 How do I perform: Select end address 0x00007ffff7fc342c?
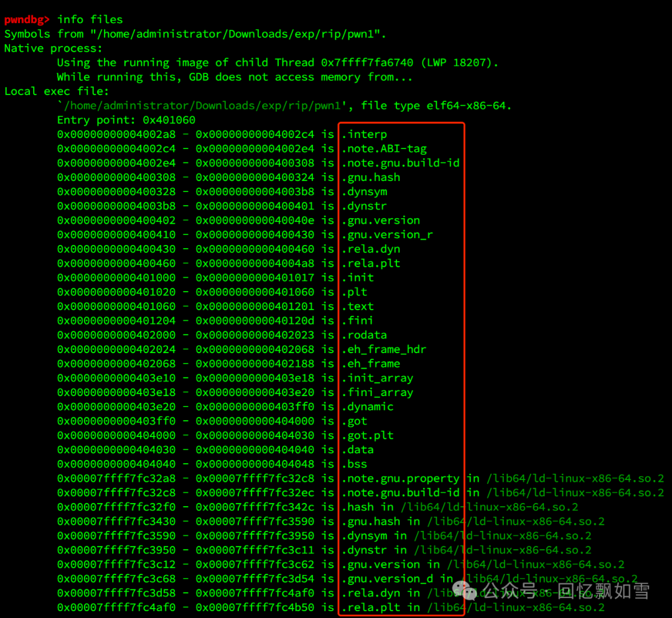click(255, 507)
